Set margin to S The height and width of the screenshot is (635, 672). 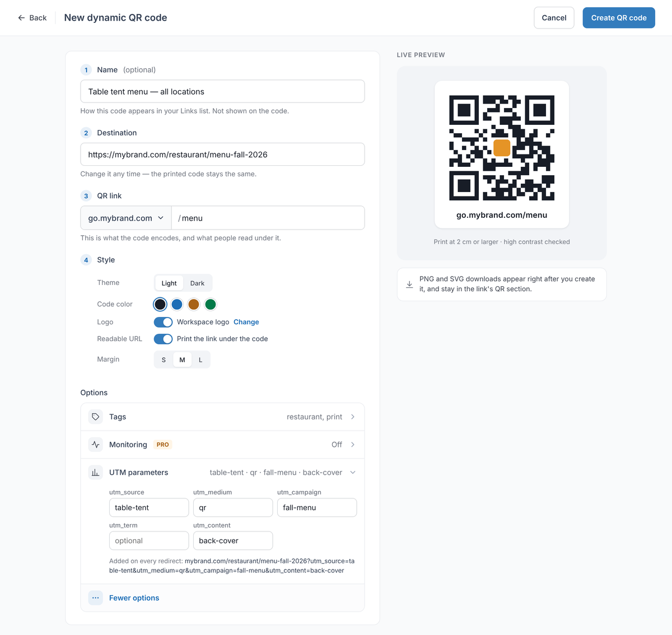point(164,360)
